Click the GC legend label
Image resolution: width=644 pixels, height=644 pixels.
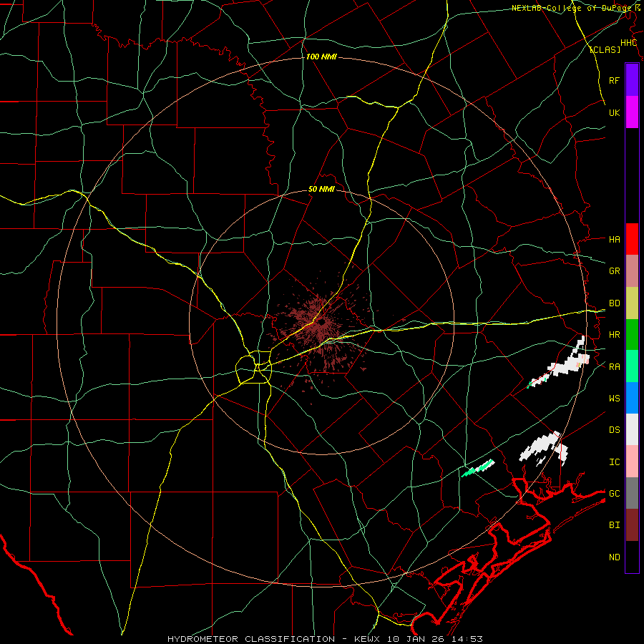tap(614, 494)
